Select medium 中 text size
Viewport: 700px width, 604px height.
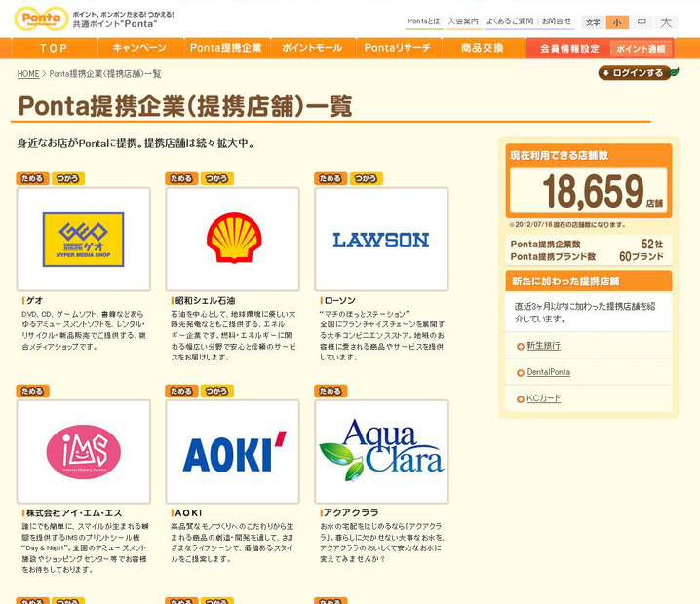click(642, 22)
